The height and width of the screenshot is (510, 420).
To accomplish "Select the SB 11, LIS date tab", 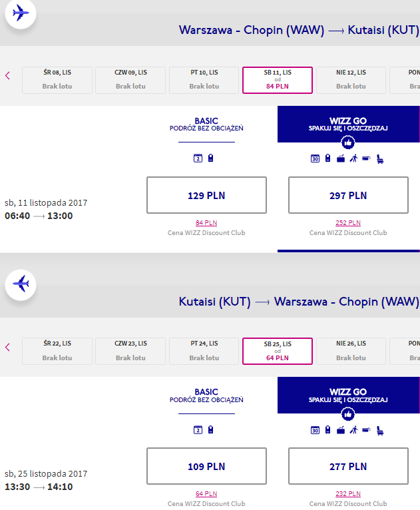I will (278, 80).
